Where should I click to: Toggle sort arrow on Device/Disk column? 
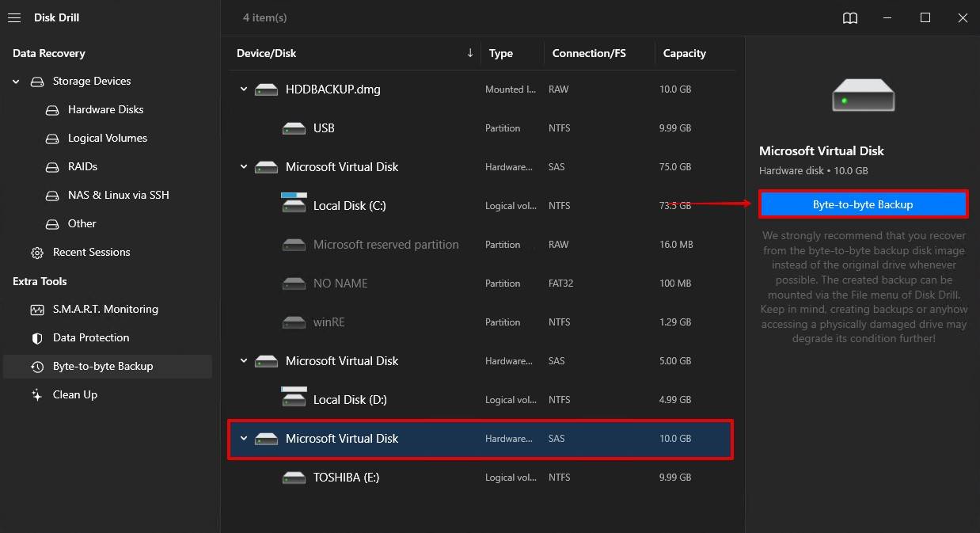(470, 53)
